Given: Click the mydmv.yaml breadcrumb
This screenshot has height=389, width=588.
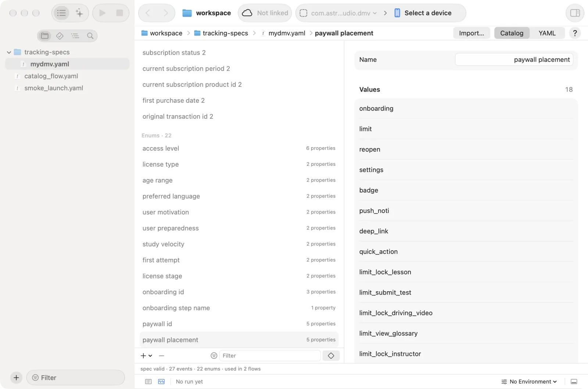Looking at the screenshot, I should point(283,33).
